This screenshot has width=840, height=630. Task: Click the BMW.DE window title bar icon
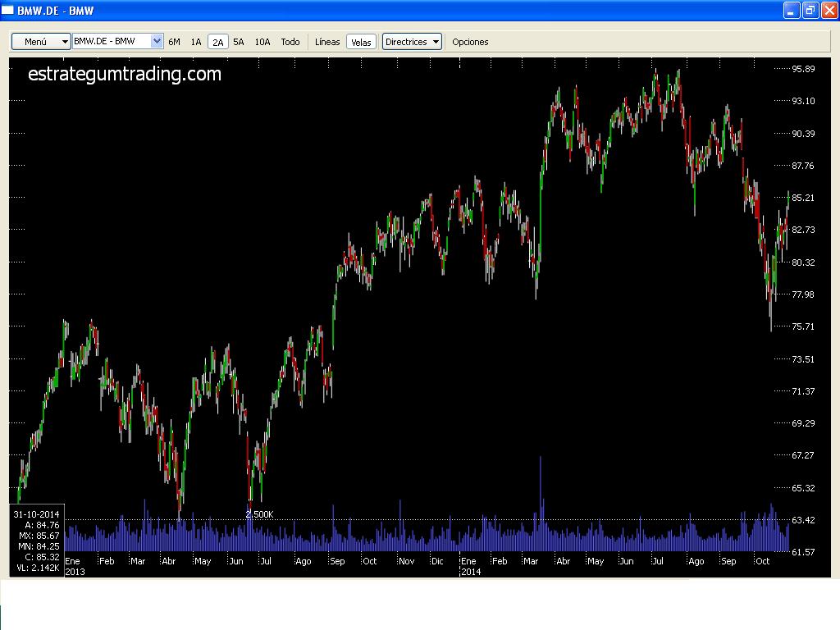7,10
